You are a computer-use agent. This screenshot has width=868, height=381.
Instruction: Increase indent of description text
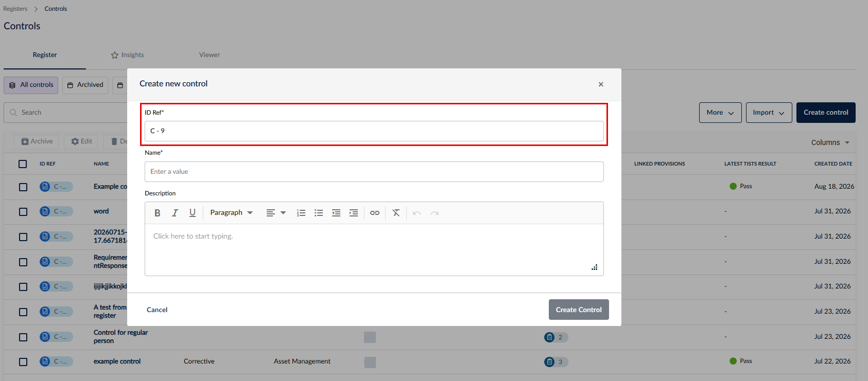pos(354,213)
